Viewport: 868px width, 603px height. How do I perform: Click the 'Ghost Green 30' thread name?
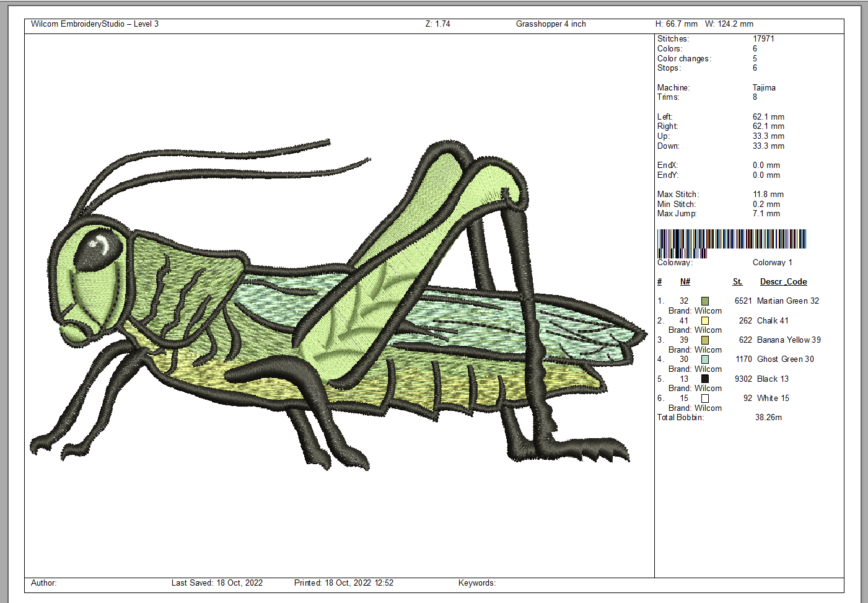click(786, 359)
